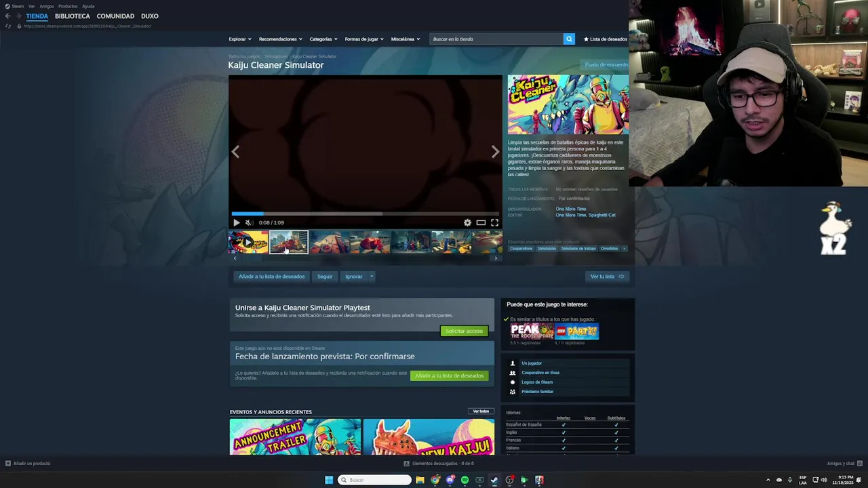Expand the Explorar menu
The height and width of the screenshot is (488, 868).
[239, 39]
